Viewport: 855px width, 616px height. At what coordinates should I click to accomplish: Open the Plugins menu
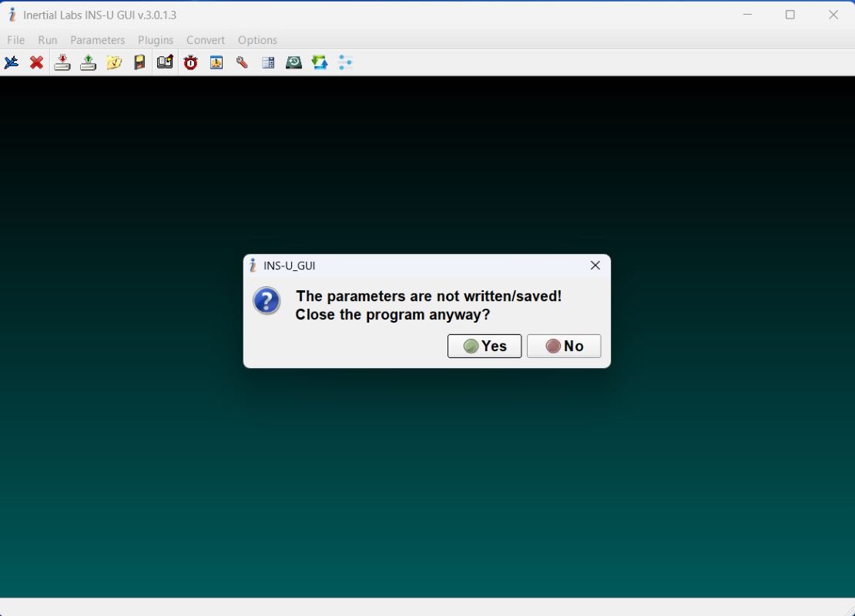pos(155,40)
